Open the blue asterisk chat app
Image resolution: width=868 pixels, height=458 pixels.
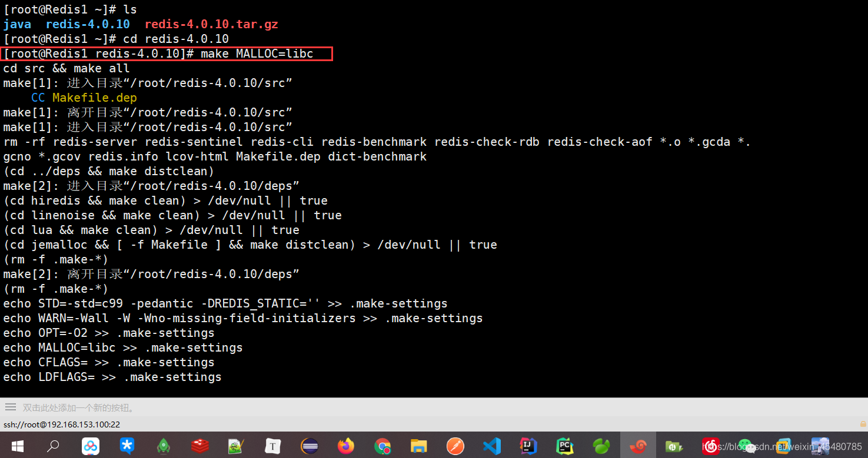[127, 446]
